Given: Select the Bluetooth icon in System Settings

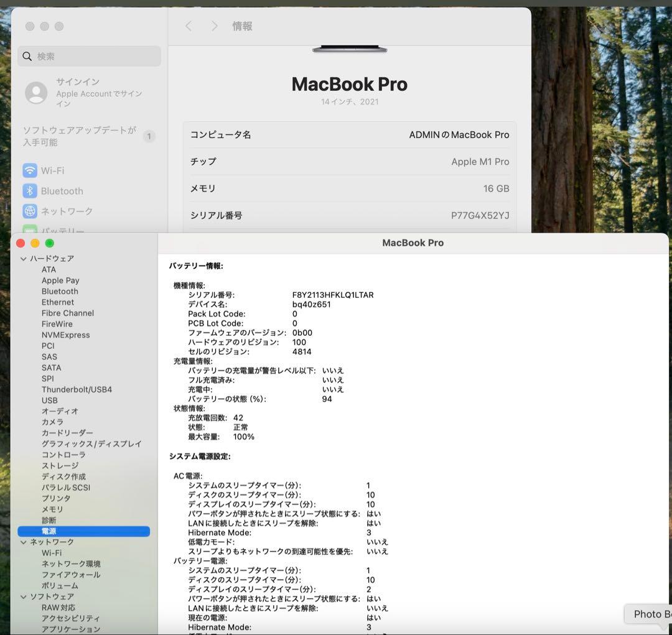Looking at the screenshot, I should [x=29, y=191].
